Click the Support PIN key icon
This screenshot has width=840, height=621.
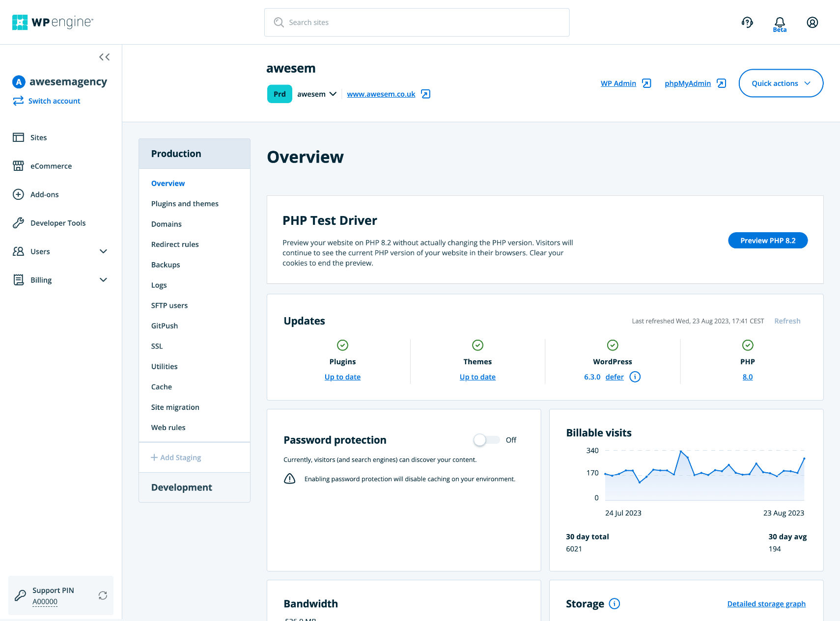20,595
